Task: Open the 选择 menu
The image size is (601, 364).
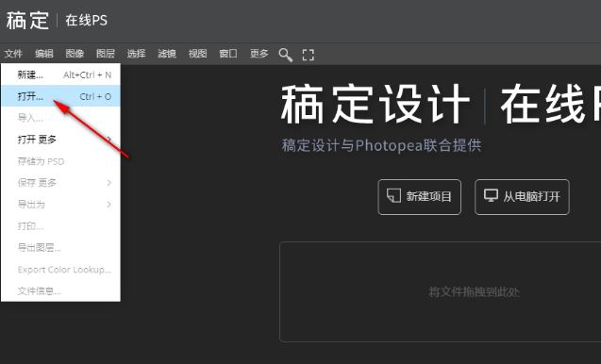Action: point(136,54)
